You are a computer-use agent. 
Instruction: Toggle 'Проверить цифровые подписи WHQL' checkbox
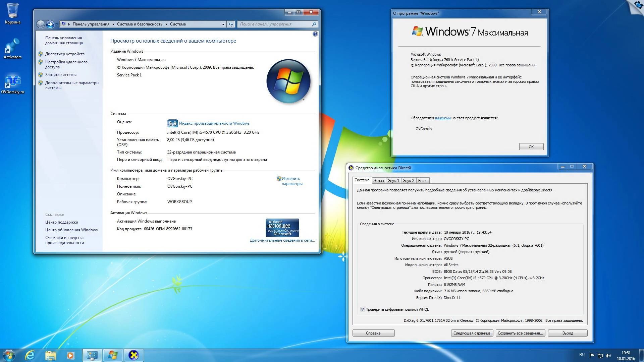pyautogui.click(x=363, y=309)
